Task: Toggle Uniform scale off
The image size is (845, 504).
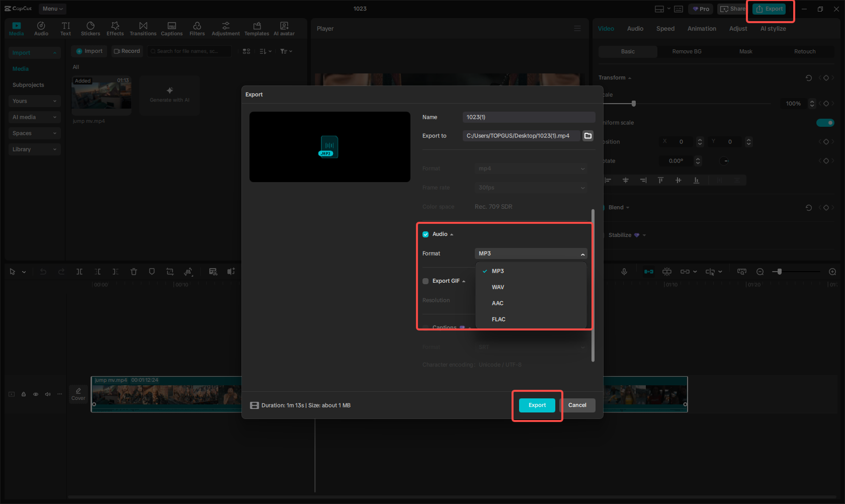Action: pos(825,122)
